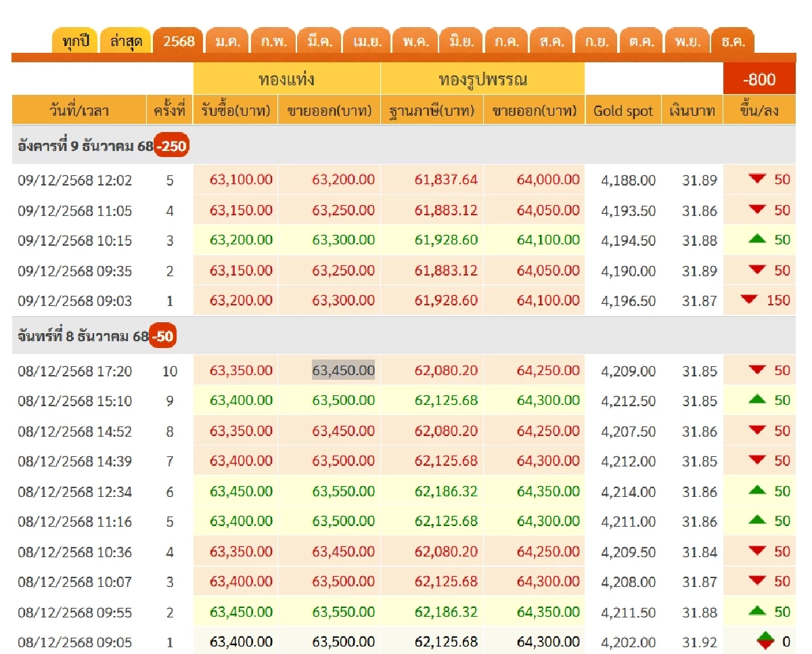Click the highlighted 63,450.00 sell price cell

click(x=343, y=370)
